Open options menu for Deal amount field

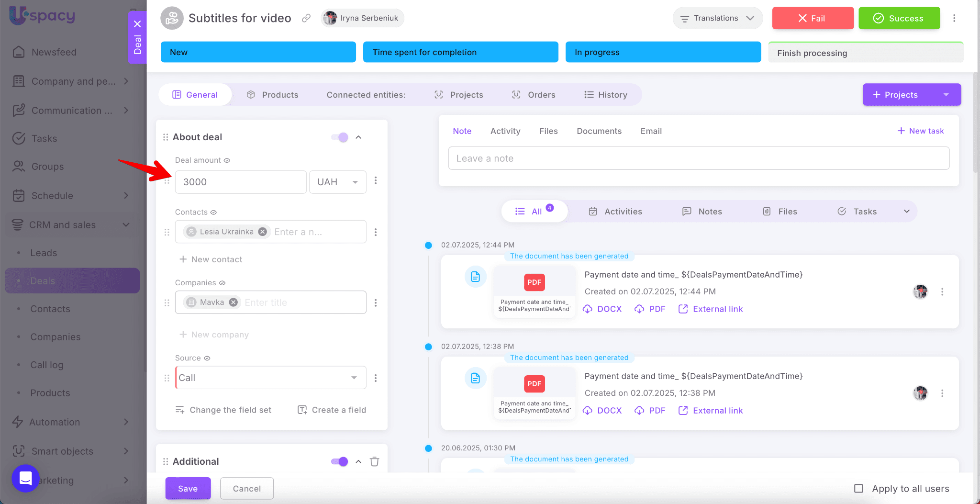(x=376, y=180)
